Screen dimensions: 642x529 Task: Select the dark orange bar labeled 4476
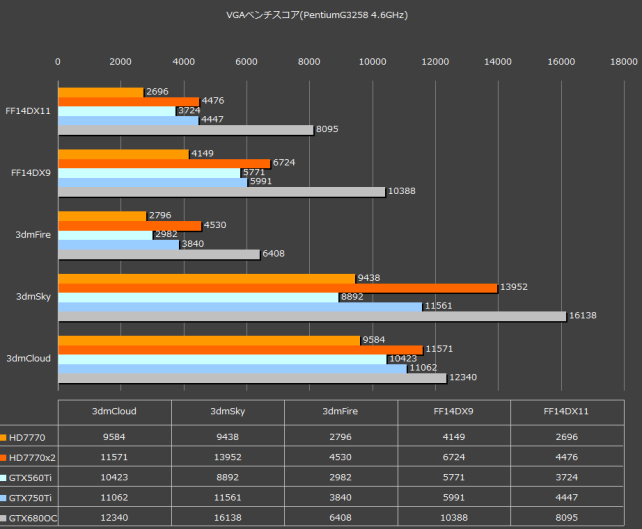129,102
